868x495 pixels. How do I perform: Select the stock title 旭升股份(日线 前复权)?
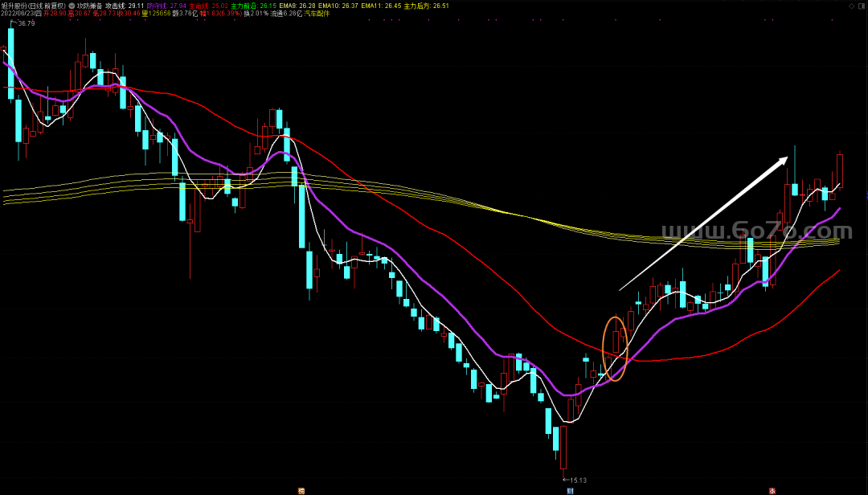pos(33,6)
